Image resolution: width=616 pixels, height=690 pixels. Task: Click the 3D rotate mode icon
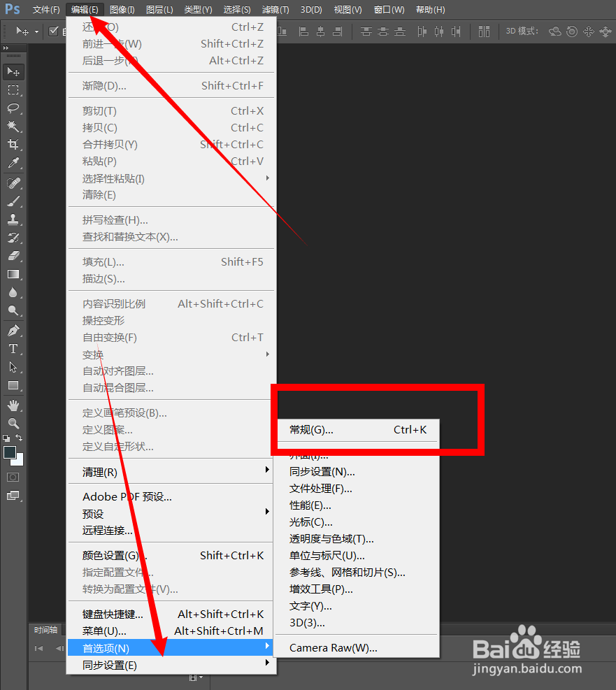coord(555,31)
